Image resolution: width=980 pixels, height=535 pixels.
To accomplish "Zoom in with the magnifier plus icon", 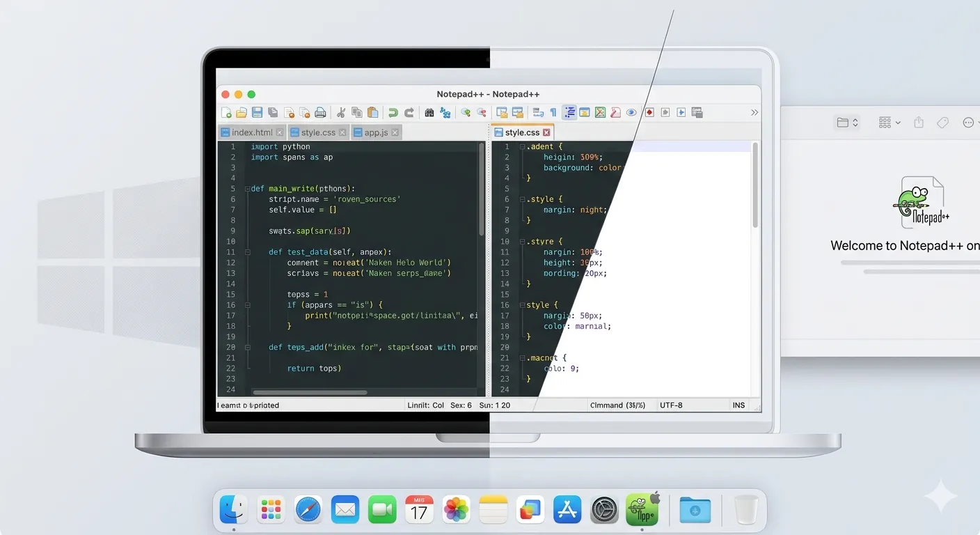I will pyautogui.click(x=466, y=113).
